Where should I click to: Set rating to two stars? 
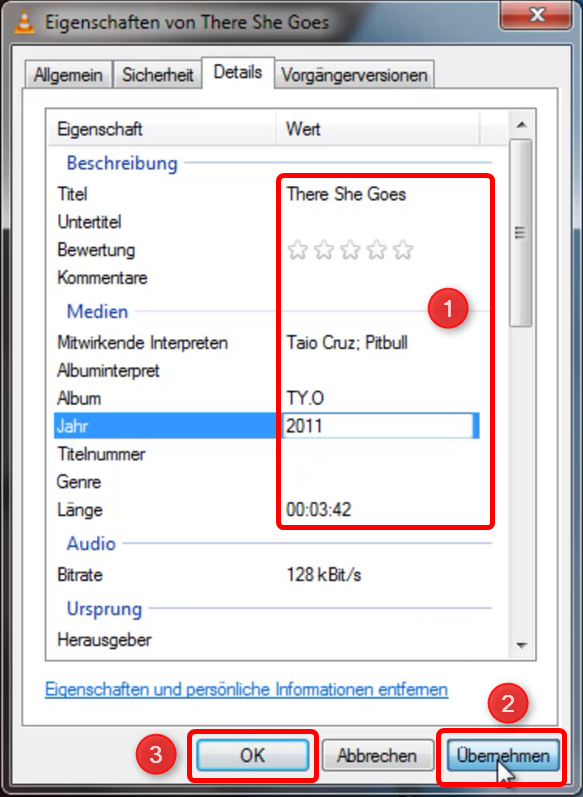tap(324, 250)
